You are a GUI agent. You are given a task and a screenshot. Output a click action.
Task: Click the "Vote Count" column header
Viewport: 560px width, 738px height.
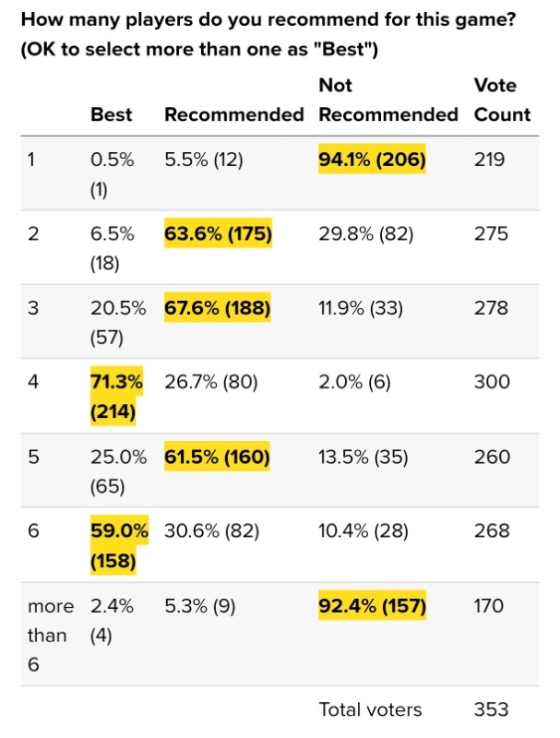(502, 101)
